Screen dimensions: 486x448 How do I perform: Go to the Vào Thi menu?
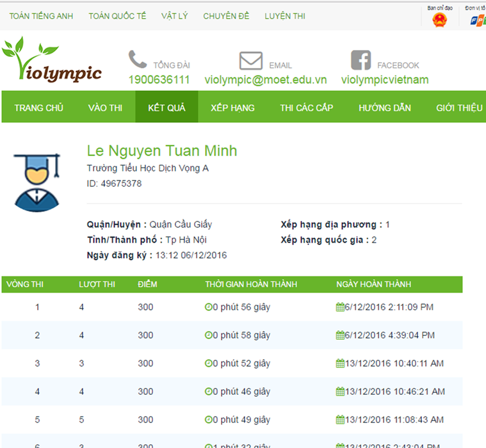point(105,108)
